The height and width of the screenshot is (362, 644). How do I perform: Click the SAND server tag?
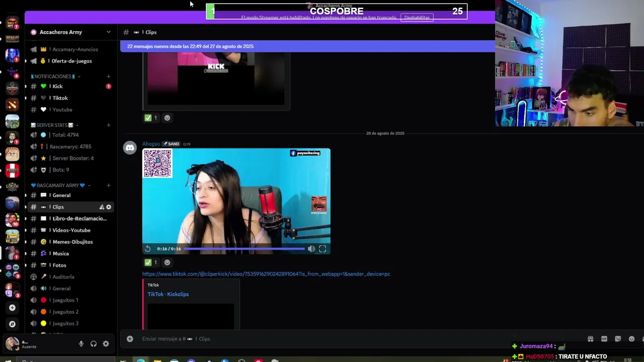[171, 144]
